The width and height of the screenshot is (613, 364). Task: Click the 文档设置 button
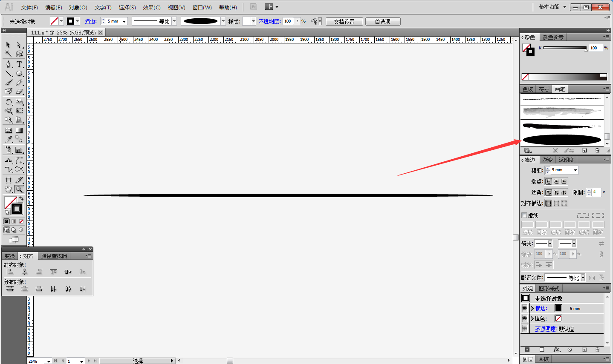tap(344, 21)
